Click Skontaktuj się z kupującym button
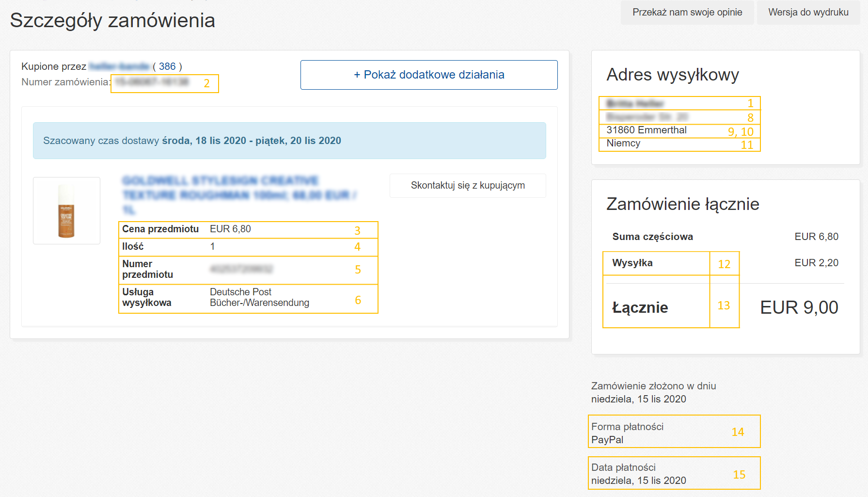868x497 pixels. click(467, 186)
